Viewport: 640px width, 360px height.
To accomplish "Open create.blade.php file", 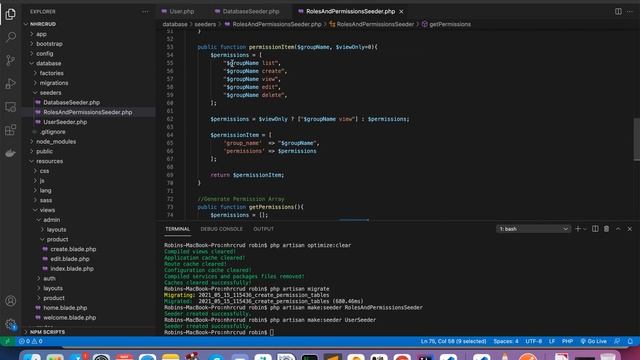I will coord(73,249).
